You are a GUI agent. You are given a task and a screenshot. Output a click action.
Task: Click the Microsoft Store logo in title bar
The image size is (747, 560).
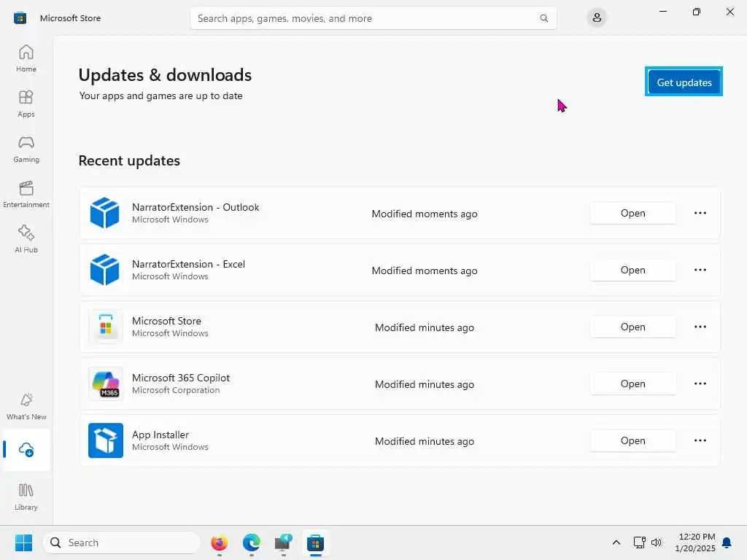click(20, 18)
